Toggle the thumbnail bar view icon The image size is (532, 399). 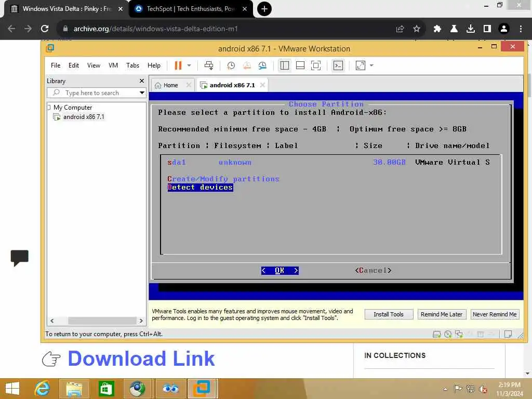[300, 65]
